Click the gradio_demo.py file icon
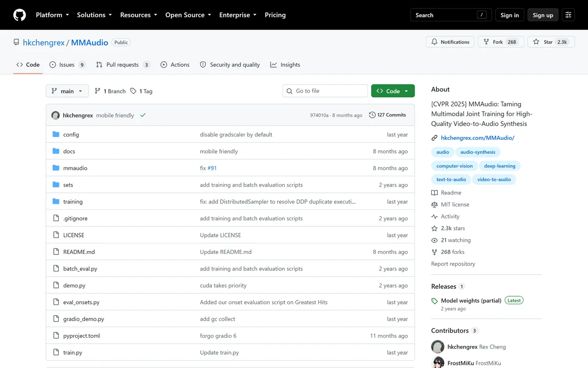This screenshot has width=588, height=368. point(56,319)
